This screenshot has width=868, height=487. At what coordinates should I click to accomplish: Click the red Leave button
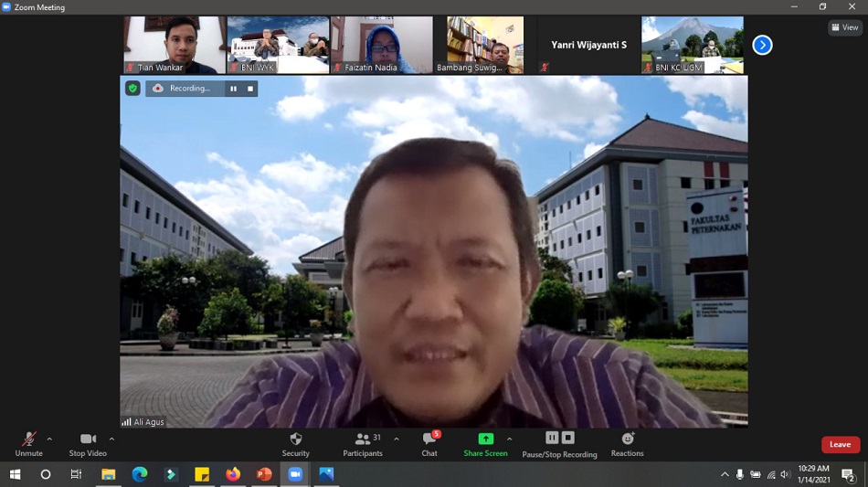point(840,445)
